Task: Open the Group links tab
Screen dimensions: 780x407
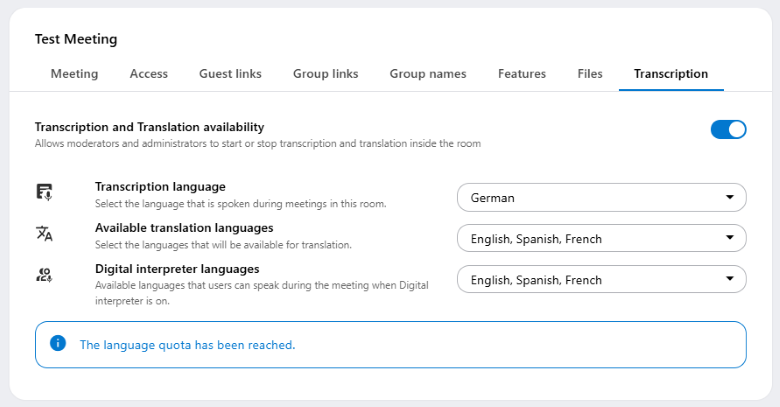Action: coord(325,74)
